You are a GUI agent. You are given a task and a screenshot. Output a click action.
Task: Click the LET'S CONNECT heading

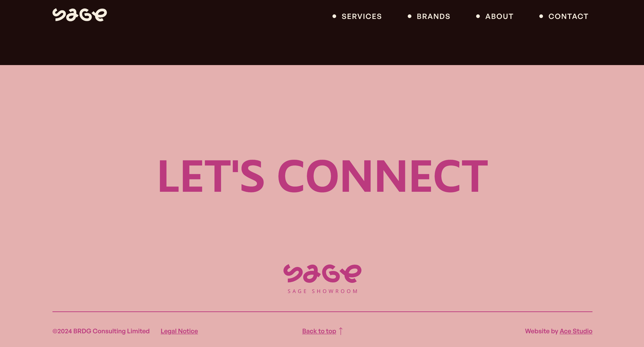pyautogui.click(x=323, y=176)
